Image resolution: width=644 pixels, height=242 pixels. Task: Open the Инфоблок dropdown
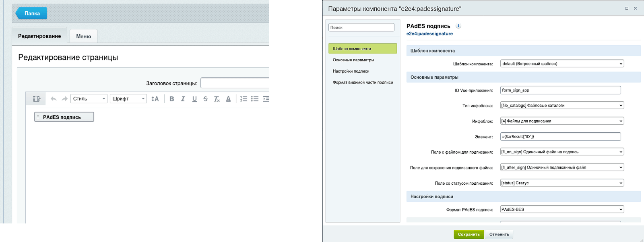(x=562, y=121)
